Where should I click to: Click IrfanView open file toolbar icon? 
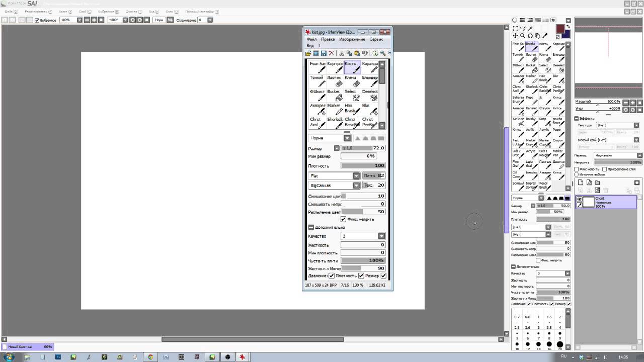[308, 53]
